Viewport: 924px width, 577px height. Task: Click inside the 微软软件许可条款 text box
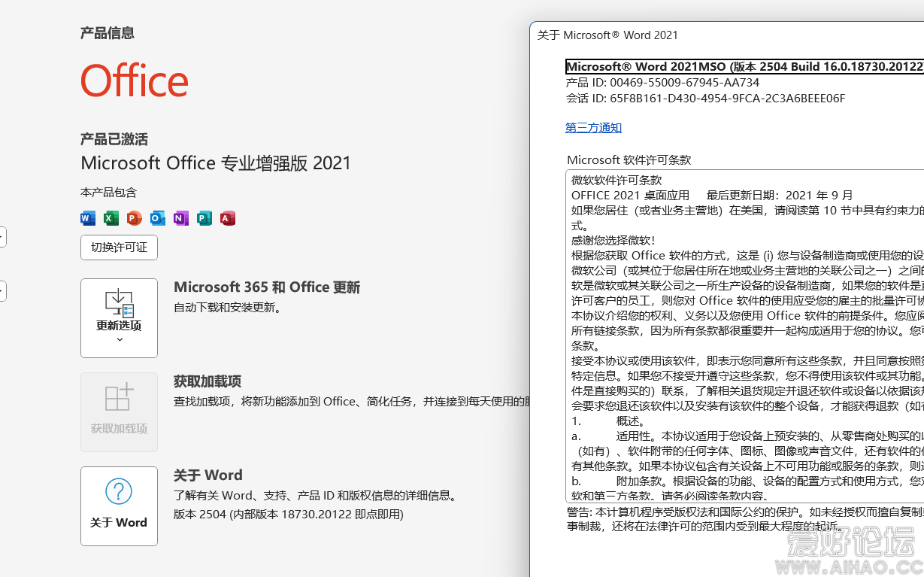pyautogui.click(x=744, y=336)
